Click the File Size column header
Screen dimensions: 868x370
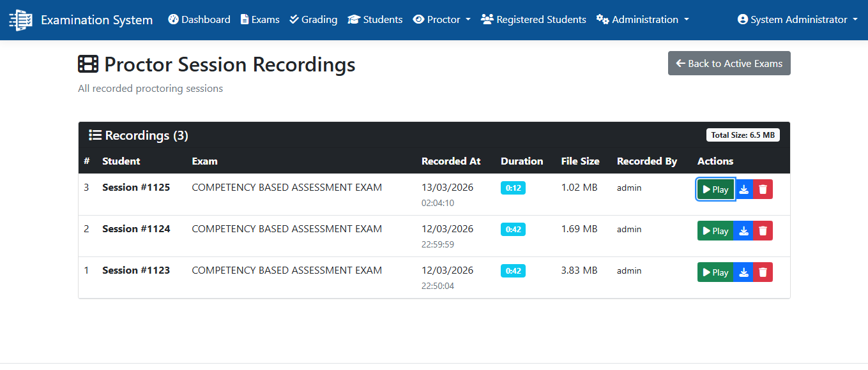pos(580,161)
